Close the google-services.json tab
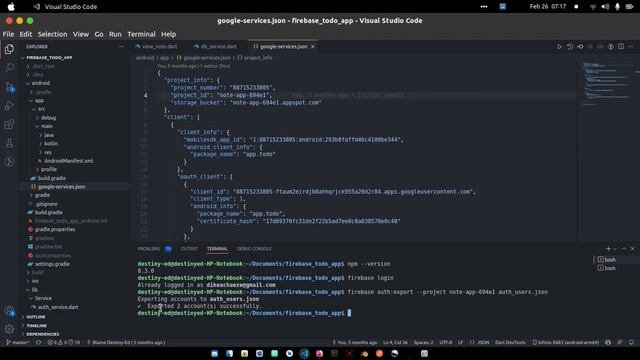Viewport: 640px width, 360px height. (x=313, y=47)
